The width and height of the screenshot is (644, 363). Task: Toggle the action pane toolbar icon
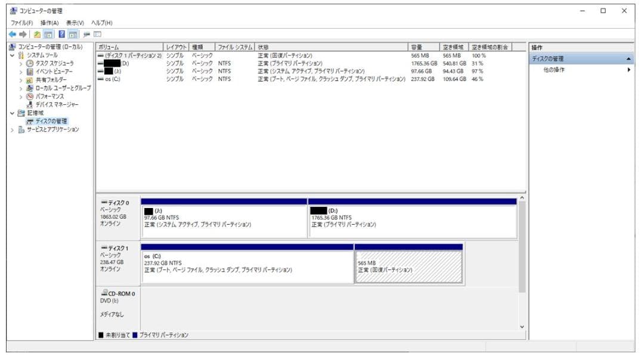[x=73, y=33]
